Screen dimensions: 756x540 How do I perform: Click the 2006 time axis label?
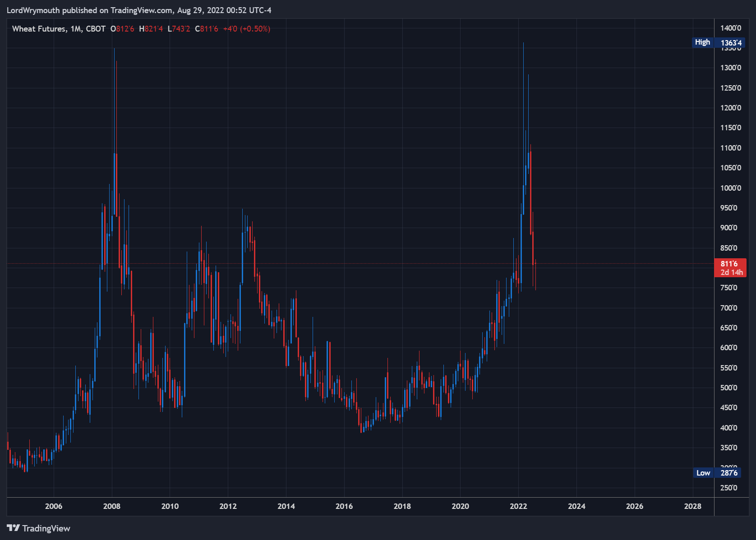pos(54,506)
